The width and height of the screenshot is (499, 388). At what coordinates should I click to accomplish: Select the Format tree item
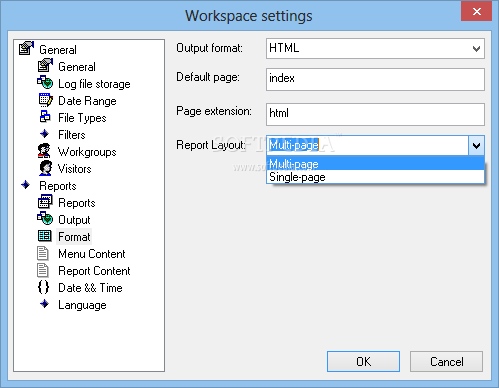[x=74, y=237]
